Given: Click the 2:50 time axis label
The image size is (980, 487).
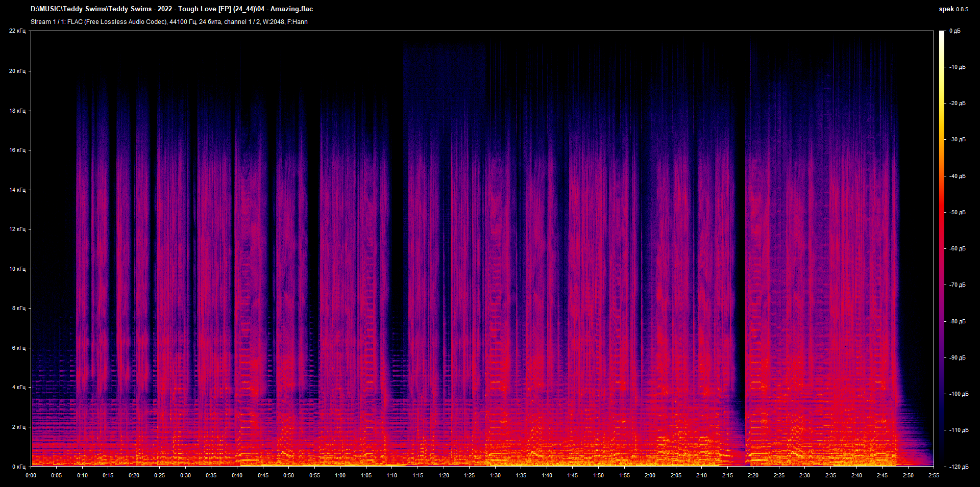Looking at the screenshot, I should click(908, 475).
